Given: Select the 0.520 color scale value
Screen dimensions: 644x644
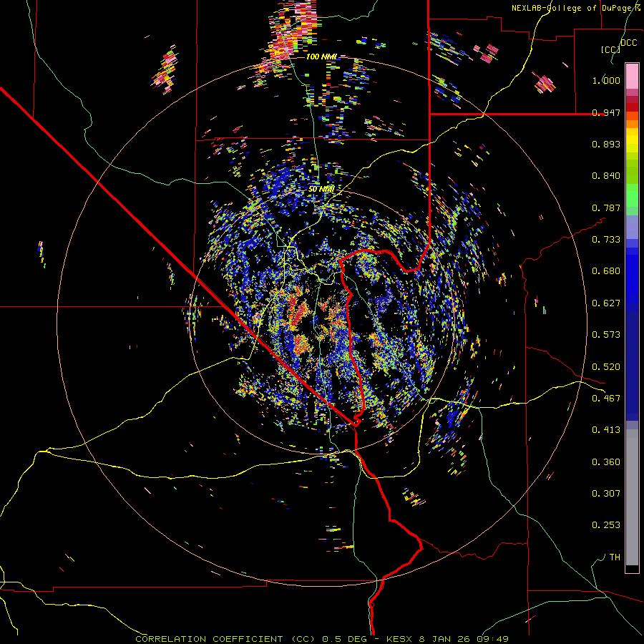Looking at the screenshot, I should coord(606,367).
